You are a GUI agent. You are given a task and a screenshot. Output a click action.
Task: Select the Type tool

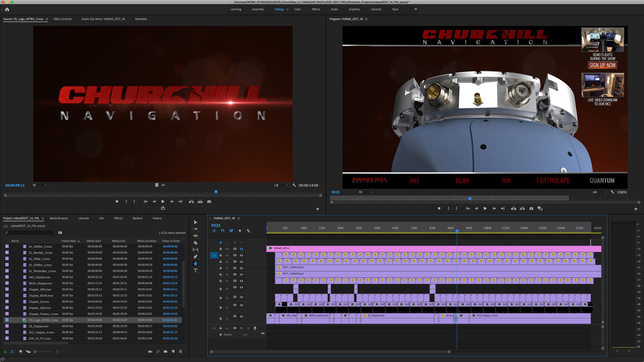(196, 270)
